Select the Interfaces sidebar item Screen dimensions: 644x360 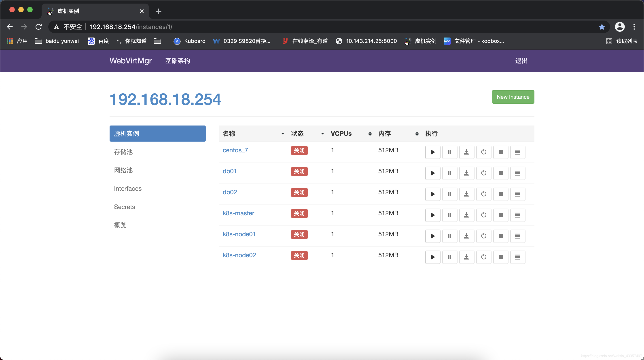click(127, 188)
